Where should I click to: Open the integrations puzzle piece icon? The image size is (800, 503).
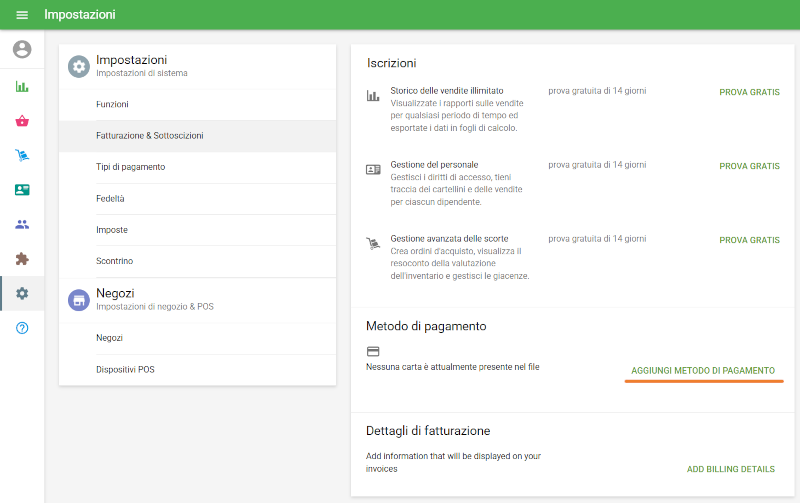click(x=22, y=259)
